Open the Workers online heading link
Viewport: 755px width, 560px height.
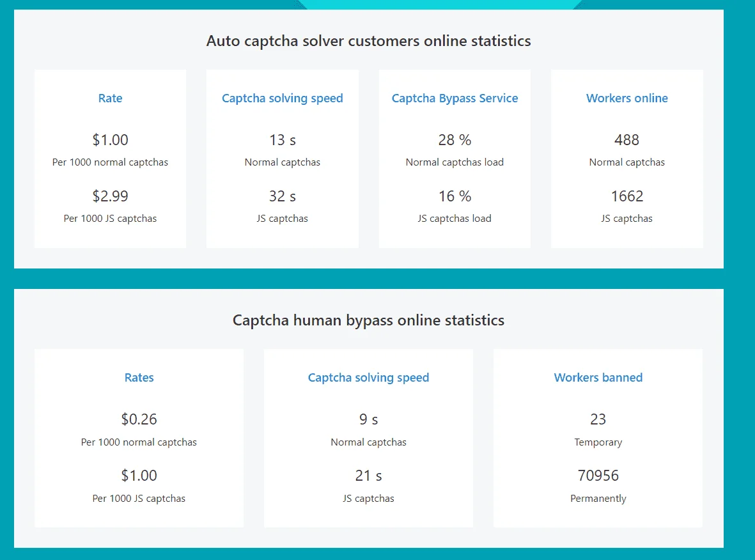click(627, 98)
